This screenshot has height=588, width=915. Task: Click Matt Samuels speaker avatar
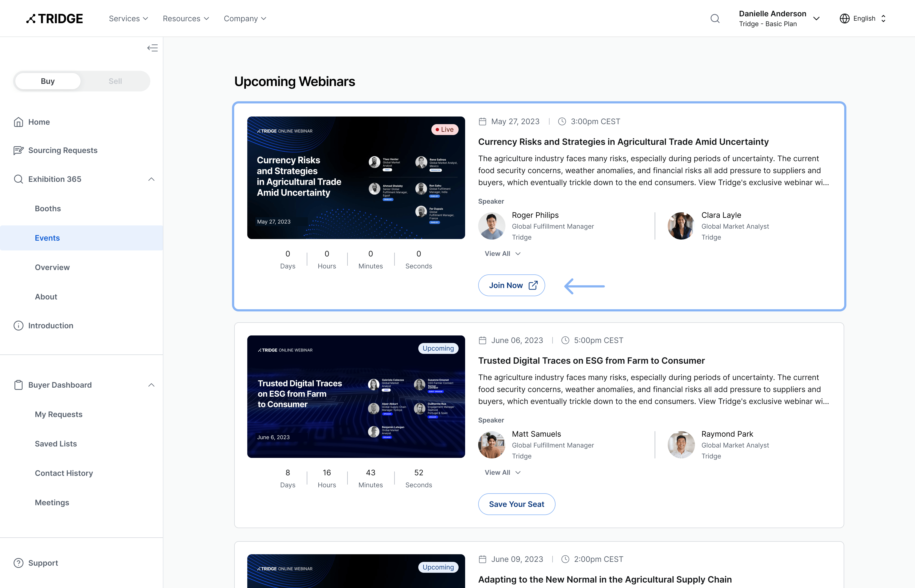coord(492,445)
